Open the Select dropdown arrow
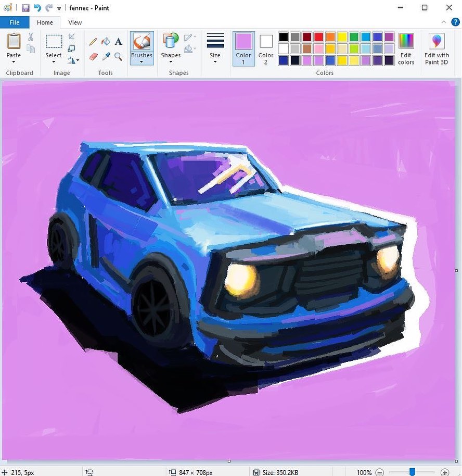Image resolution: width=462 pixels, height=476 pixels. coord(54,62)
